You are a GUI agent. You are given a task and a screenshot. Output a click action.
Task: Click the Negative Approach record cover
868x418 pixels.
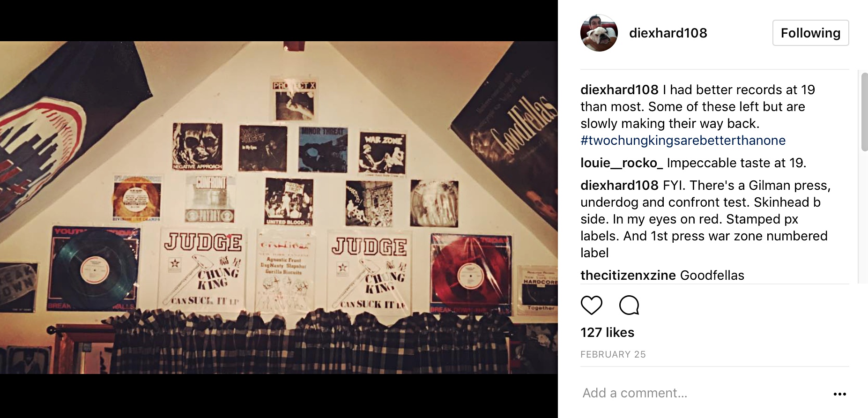(x=197, y=147)
